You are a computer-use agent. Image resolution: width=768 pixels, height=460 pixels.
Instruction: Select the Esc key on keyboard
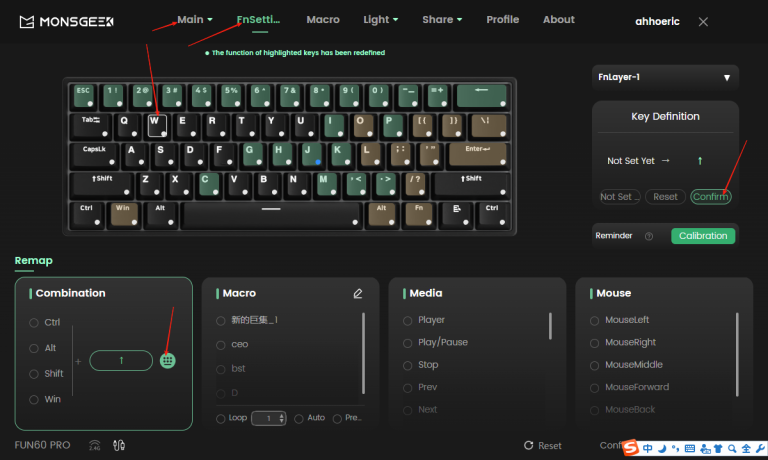[82, 96]
